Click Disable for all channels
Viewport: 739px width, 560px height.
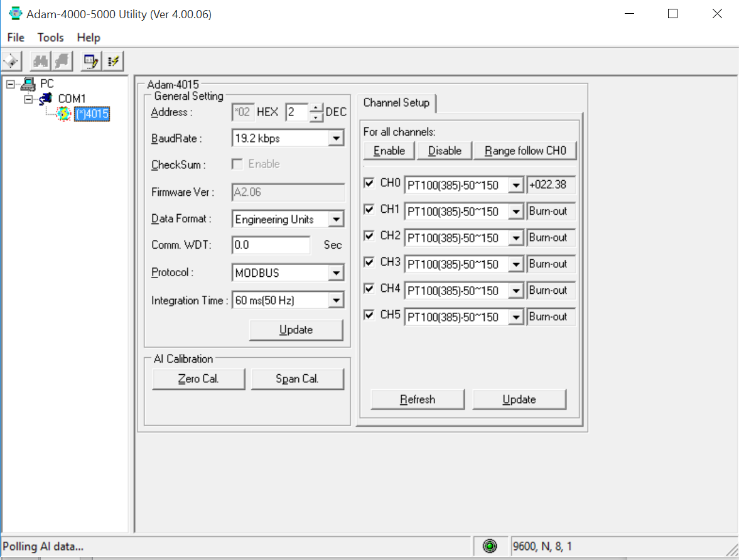(x=445, y=151)
